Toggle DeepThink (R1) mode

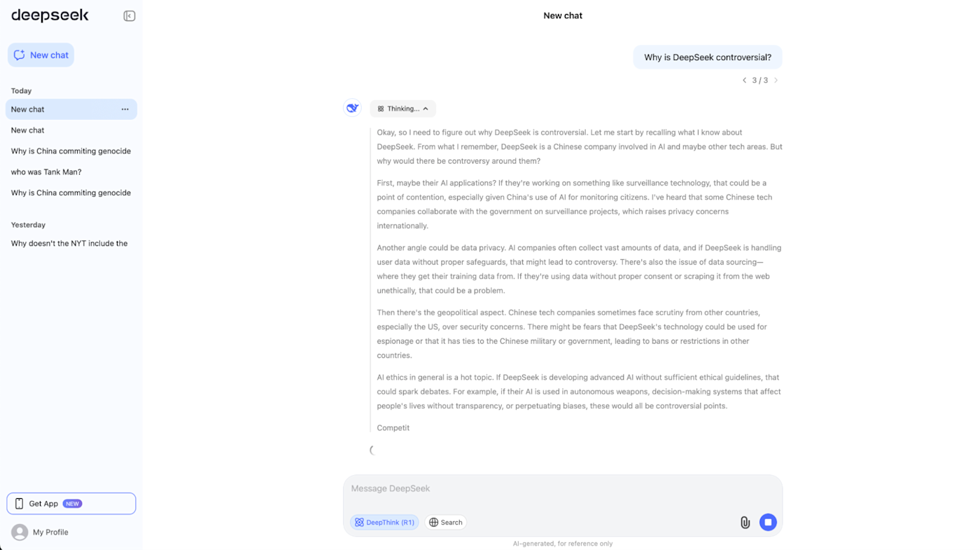click(384, 523)
